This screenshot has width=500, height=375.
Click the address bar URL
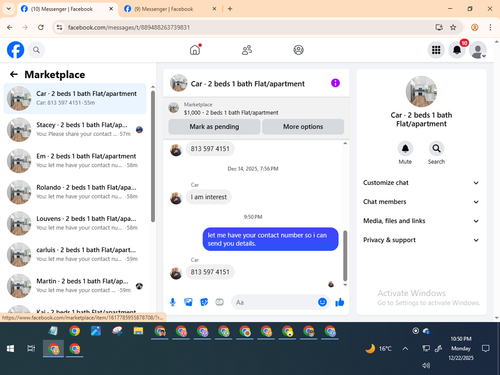tap(129, 27)
